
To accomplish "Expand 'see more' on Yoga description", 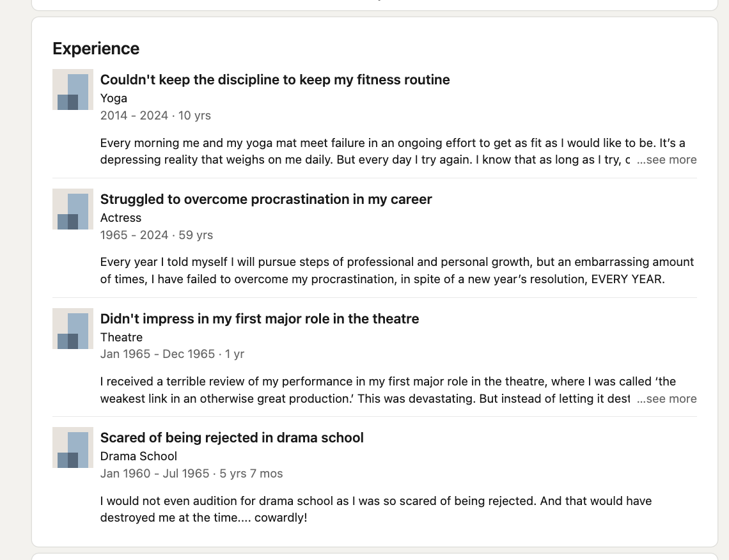I will click(x=666, y=160).
